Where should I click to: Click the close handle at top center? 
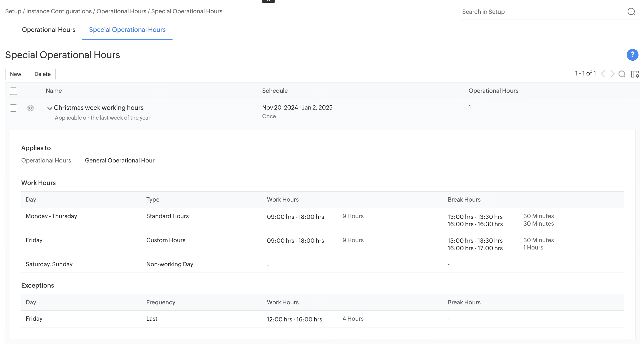(x=268, y=1)
